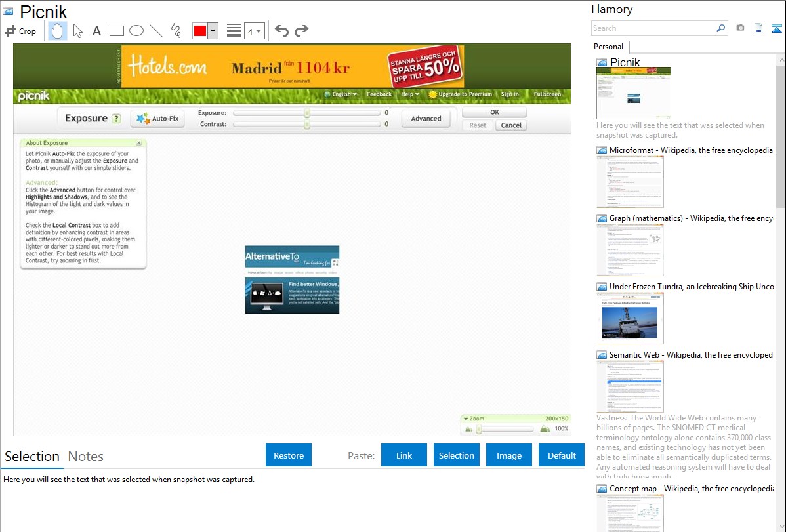Click the Advanced button in the snapshot

pos(426,119)
